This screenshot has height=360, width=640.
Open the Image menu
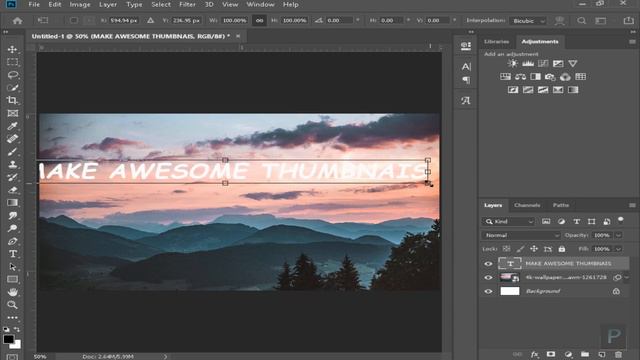click(80, 4)
